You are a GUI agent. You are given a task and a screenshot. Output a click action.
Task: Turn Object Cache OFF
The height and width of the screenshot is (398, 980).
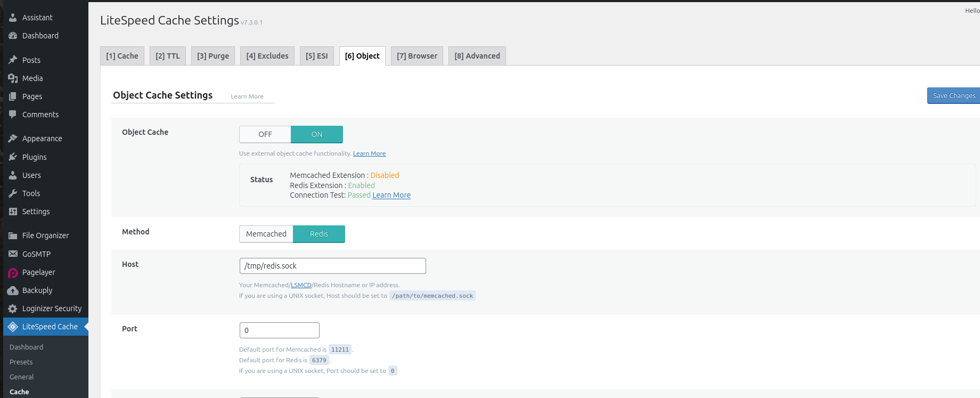pos(265,134)
